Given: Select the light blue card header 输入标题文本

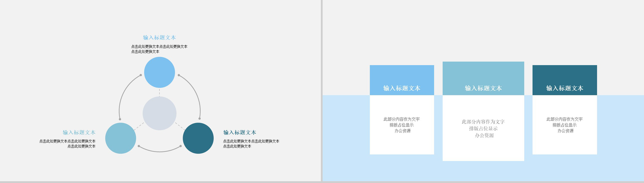Looking at the screenshot, I should coord(402,80).
